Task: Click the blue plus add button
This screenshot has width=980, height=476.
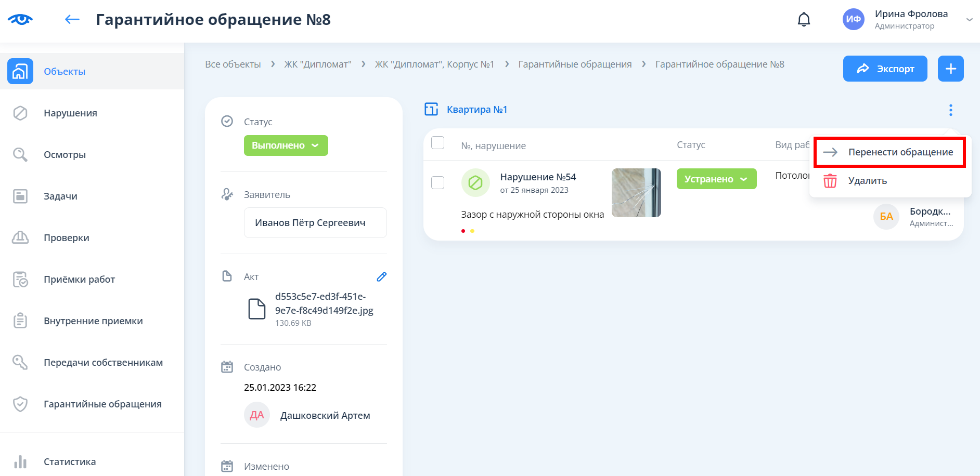Action: point(950,69)
